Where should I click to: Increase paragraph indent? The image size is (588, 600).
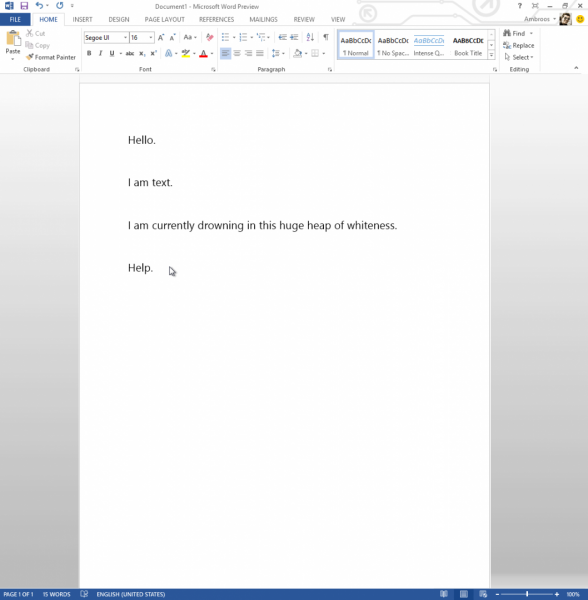tap(294, 37)
